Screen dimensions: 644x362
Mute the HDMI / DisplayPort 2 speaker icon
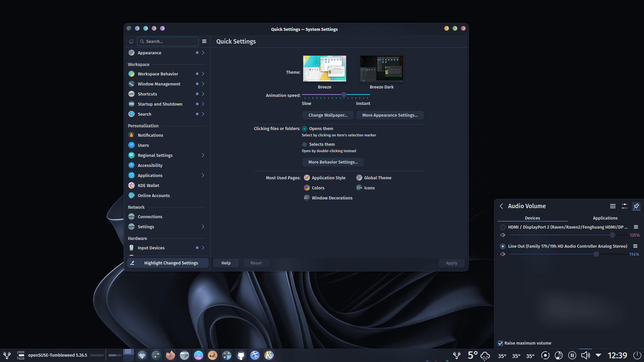(x=503, y=235)
